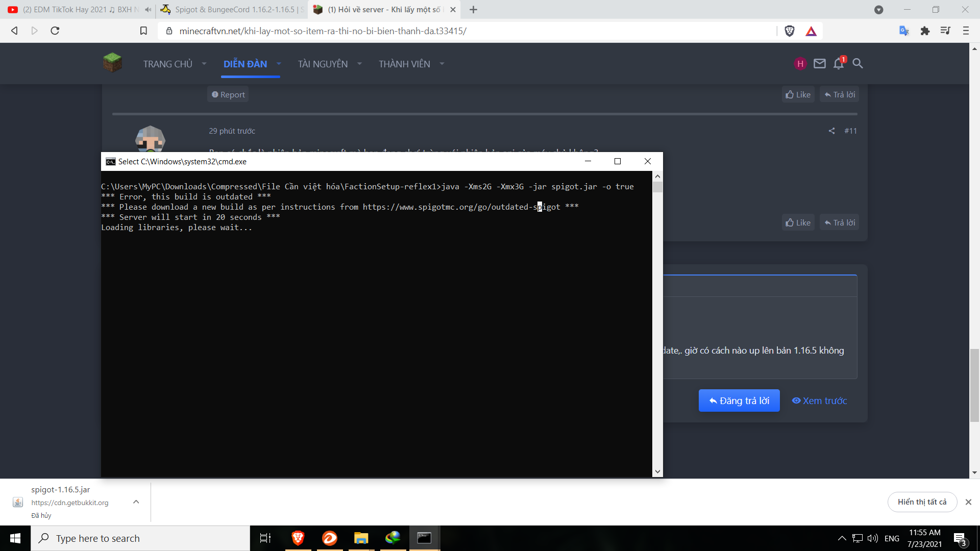Share post #11 via share icon
The height and width of the screenshot is (551, 980).
tap(831, 131)
